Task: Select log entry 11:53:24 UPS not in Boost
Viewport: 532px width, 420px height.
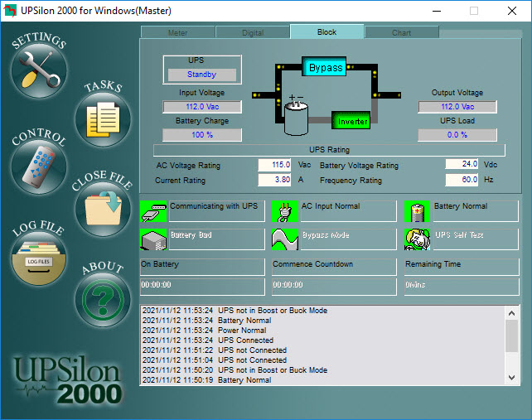Action: click(x=235, y=311)
